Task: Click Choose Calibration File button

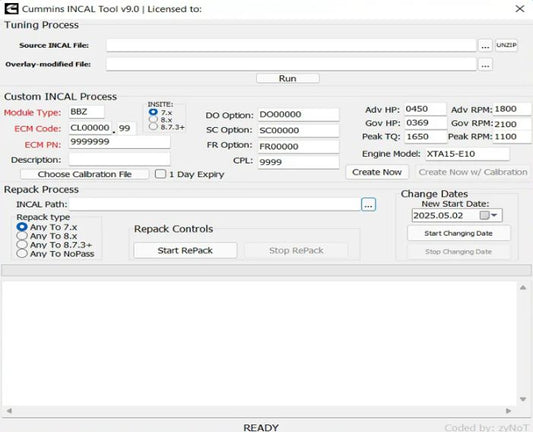Action: tap(84, 174)
